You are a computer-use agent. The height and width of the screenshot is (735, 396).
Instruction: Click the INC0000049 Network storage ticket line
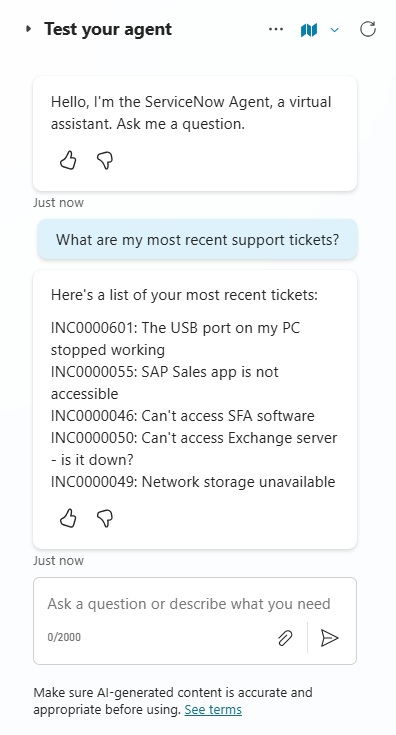pos(193,482)
